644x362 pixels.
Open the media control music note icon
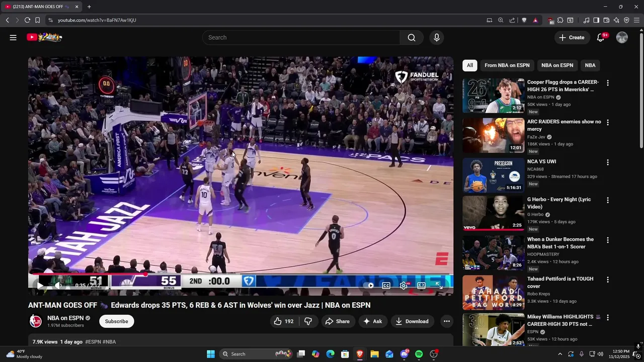[x=586, y=20]
